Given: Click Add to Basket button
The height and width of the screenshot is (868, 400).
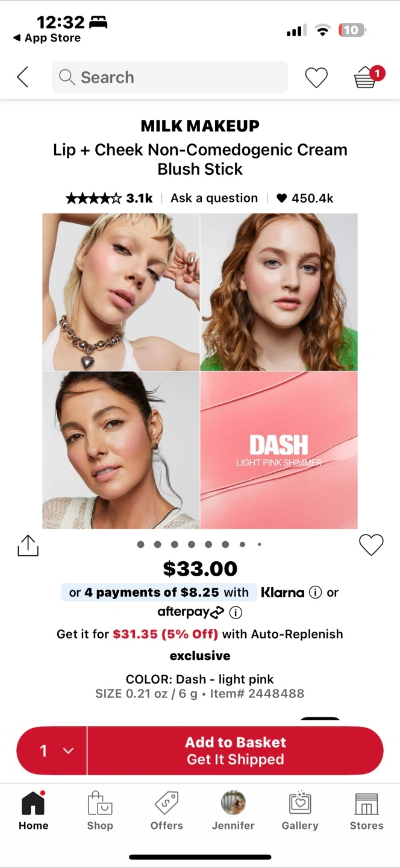Looking at the screenshot, I should [236, 750].
